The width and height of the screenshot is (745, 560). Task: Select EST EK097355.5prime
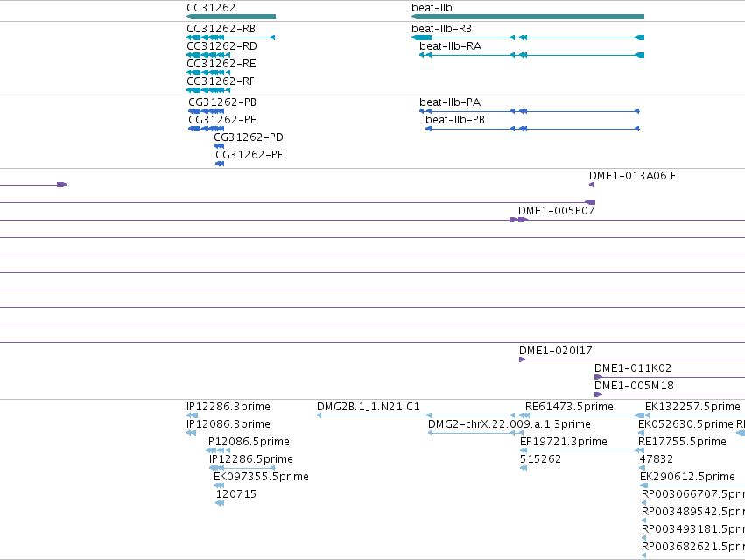[x=262, y=478]
